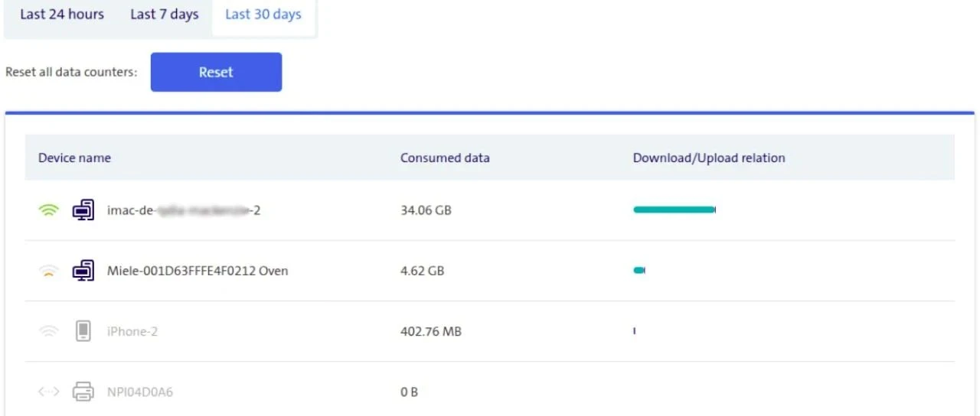Screen dimensions: 980x416
Task: Click the download/upload bar for iPhone-2
Action: pyautogui.click(x=635, y=331)
